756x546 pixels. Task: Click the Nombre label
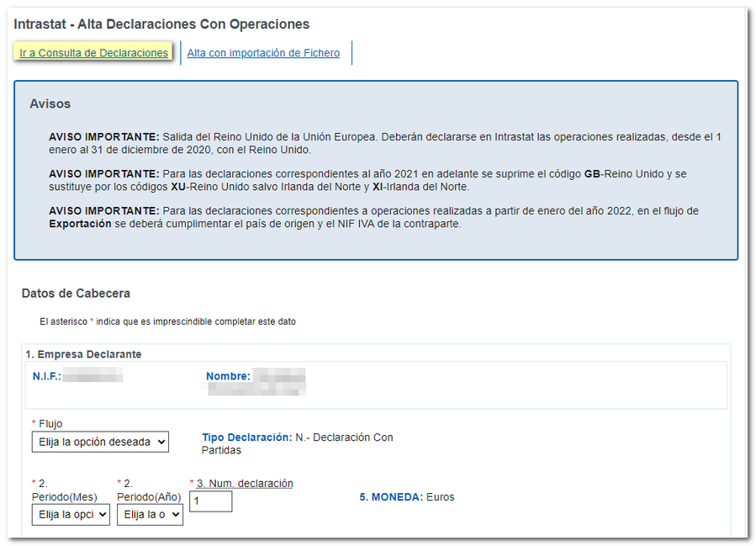pyautogui.click(x=228, y=376)
